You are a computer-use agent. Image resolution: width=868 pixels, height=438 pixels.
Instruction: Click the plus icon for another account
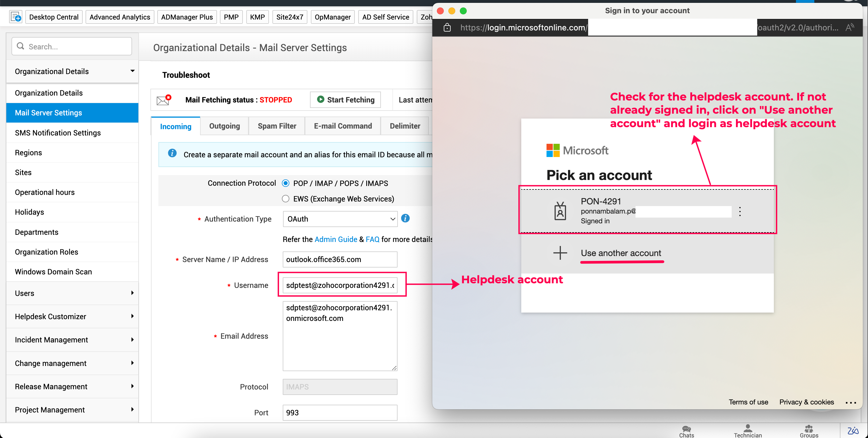560,253
